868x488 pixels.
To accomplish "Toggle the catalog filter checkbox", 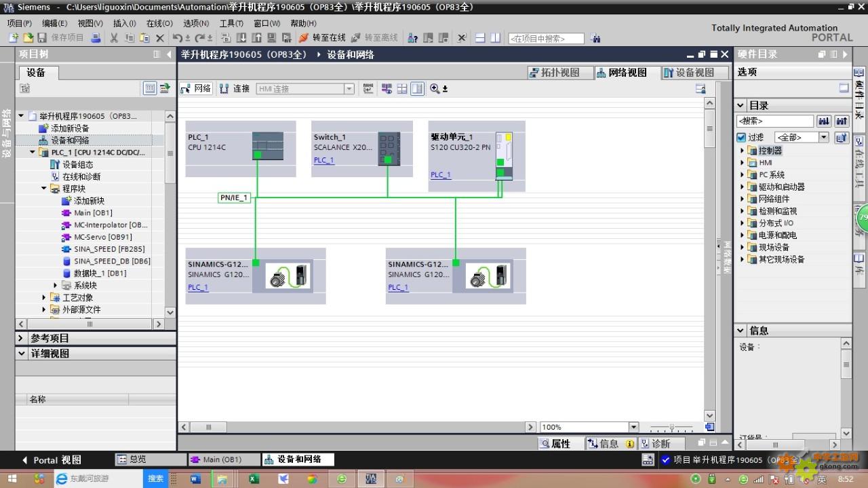I will point(741,137).
